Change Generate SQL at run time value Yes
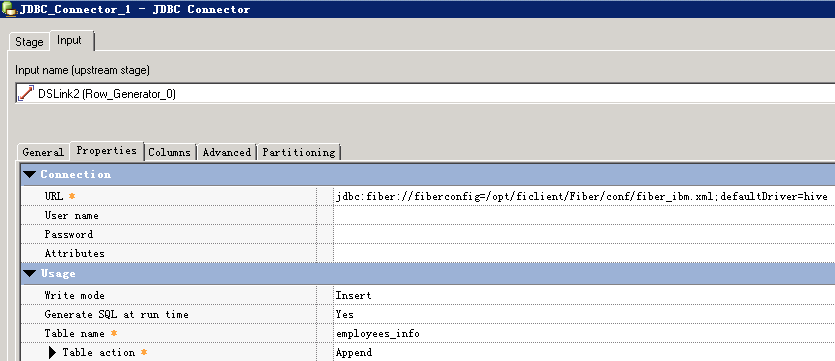The image size is (835, 361). (584, 315)
